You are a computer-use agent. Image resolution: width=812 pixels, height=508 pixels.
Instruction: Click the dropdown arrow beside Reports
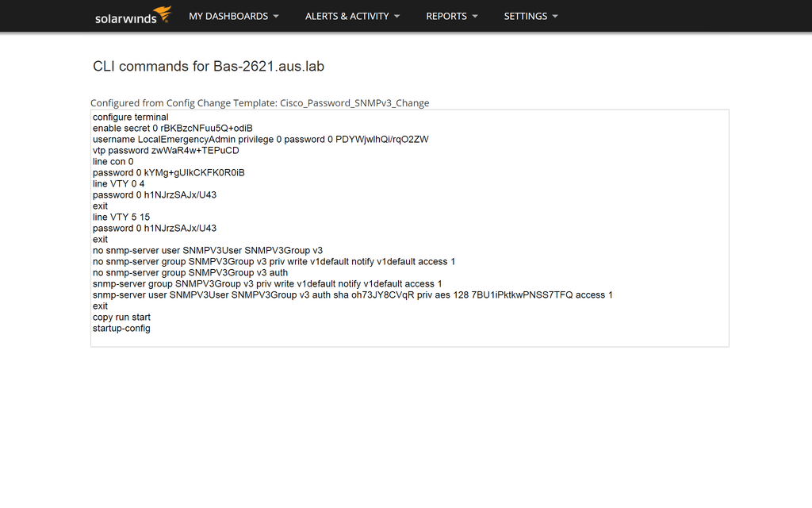[475, 16]
